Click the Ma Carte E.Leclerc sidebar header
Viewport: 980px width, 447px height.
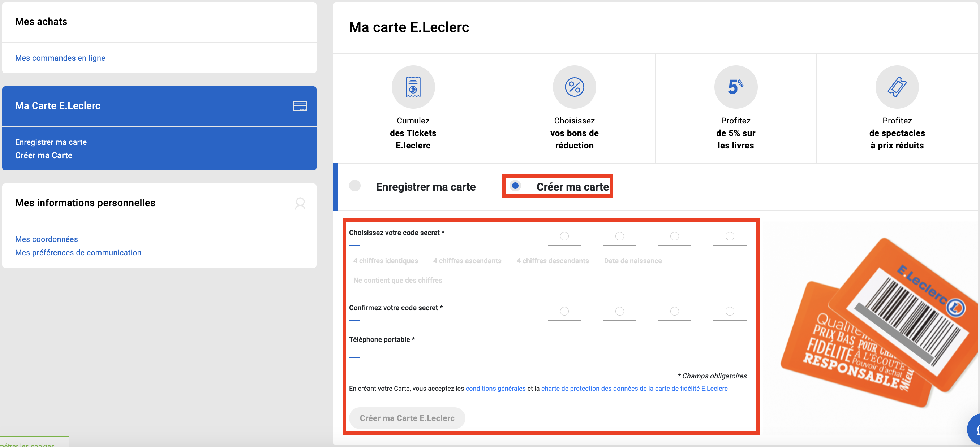[x=159, y=106]
